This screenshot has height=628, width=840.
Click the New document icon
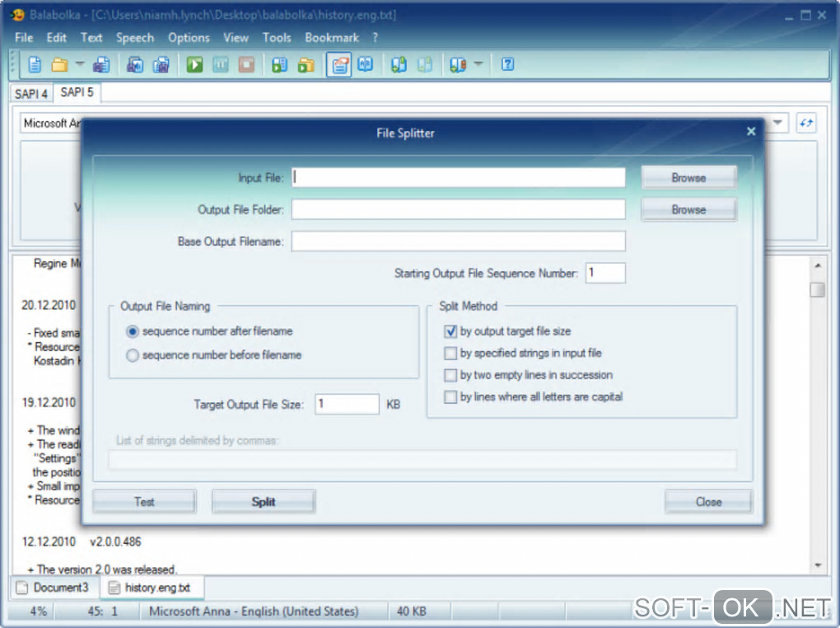pos(35,65)
